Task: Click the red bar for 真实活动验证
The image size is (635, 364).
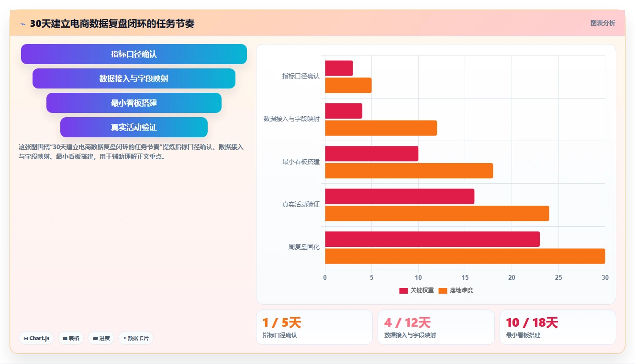Action: coord(400,196)
